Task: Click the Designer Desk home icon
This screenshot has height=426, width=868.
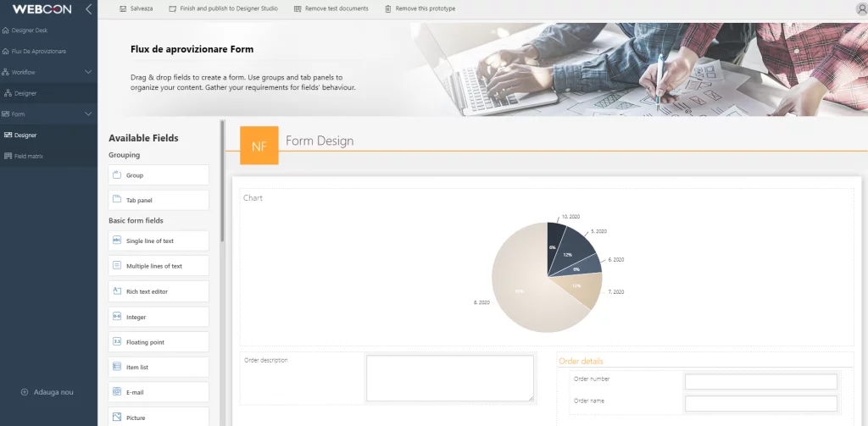Action: click(x=6, y=30)
